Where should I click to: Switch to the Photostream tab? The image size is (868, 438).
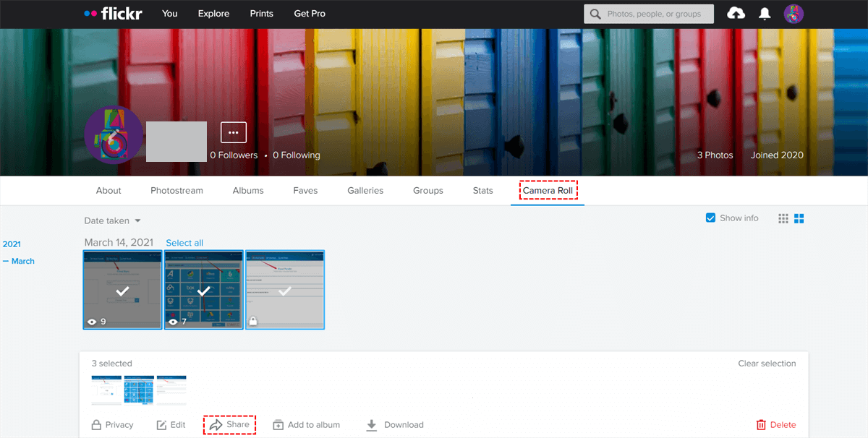point(176,191)
